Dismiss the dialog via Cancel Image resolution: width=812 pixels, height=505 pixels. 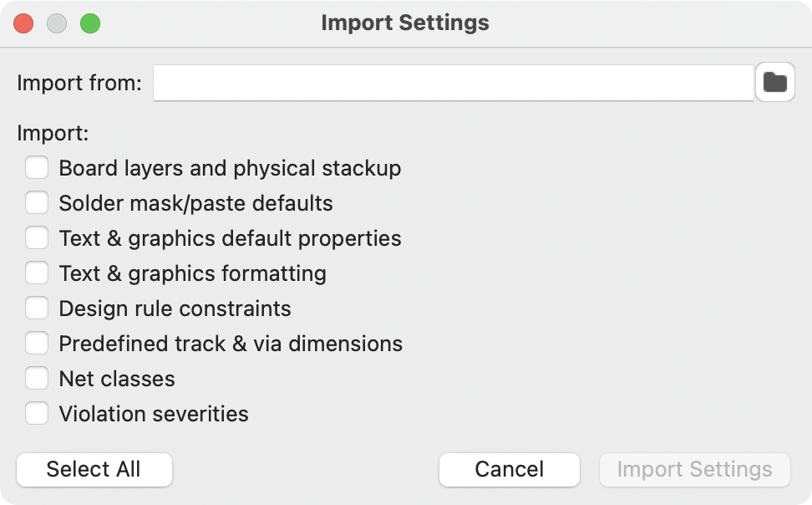(509, 469)
